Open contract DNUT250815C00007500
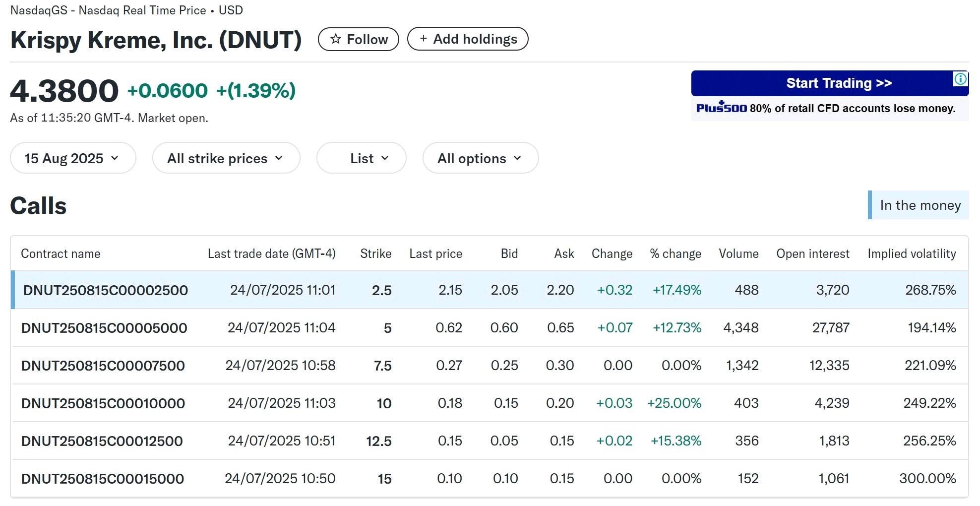Image resolution: width=980 pixels, height=506 pixels. tap(103, 366)
